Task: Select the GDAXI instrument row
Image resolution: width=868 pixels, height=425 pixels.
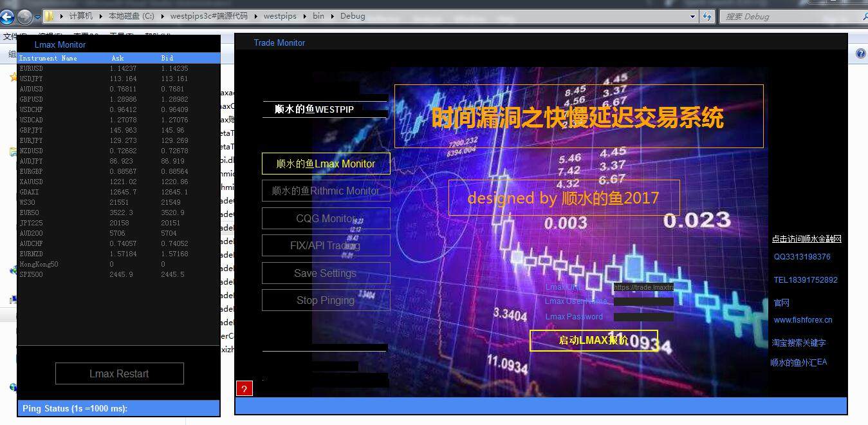Action: (x=119, y=192)
